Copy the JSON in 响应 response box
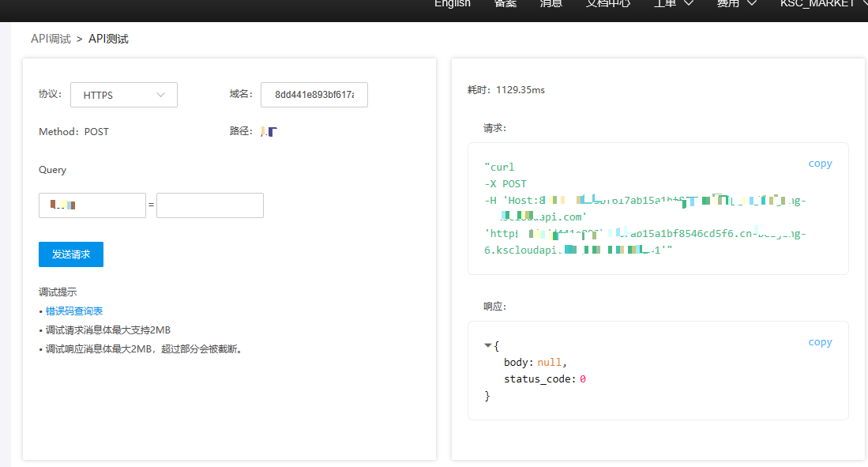The width and height of the screenshot is (868, 467). point(820,342)
